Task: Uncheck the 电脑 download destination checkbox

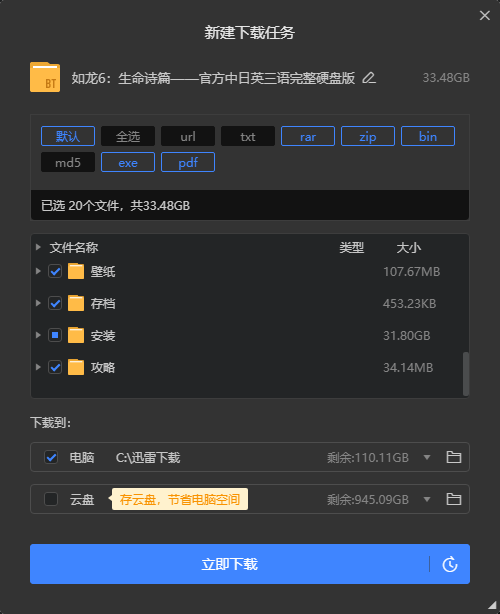Action: tap(51, 457)
